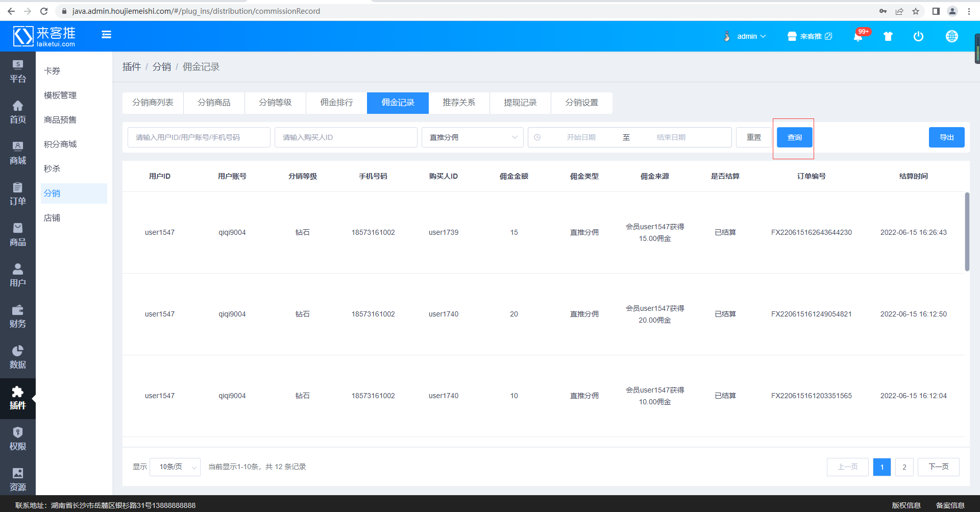
Task: Click the 开始日期 start date field
Action: click(x=581, y=137)
